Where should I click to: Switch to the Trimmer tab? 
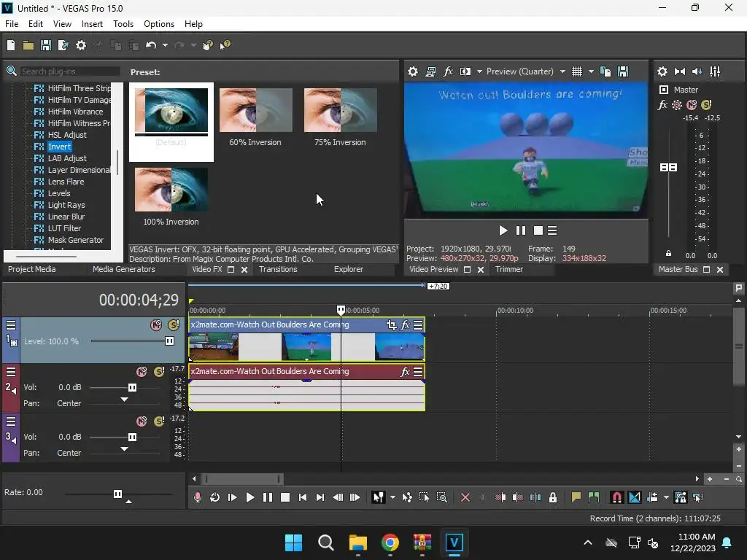point(508,269)
